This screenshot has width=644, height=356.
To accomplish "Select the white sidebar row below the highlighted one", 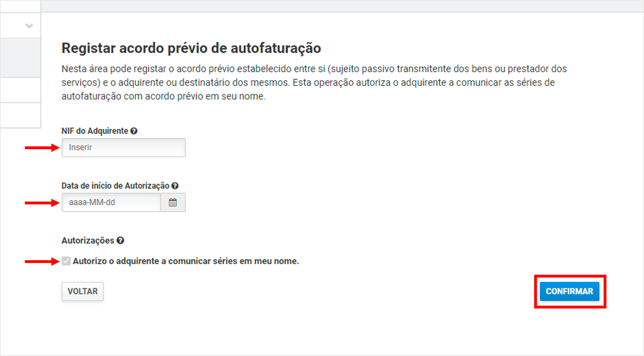I will [21, 90].
